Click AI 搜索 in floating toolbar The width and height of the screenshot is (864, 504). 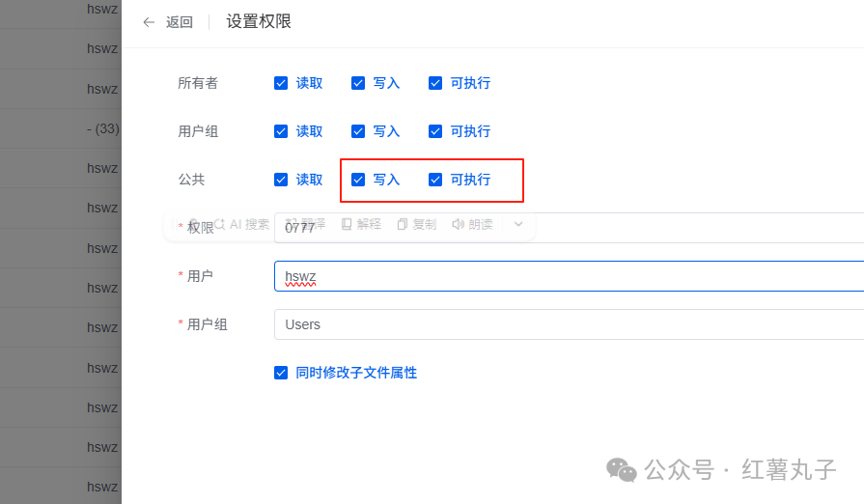[x=241, y=224]
